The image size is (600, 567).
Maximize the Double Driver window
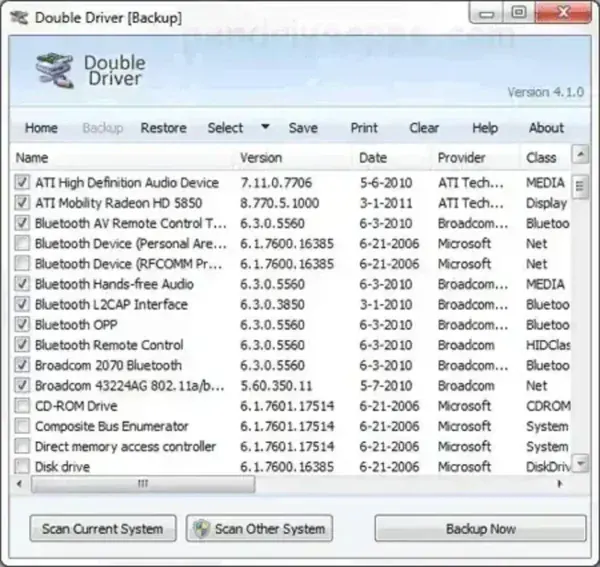[519, 13]
